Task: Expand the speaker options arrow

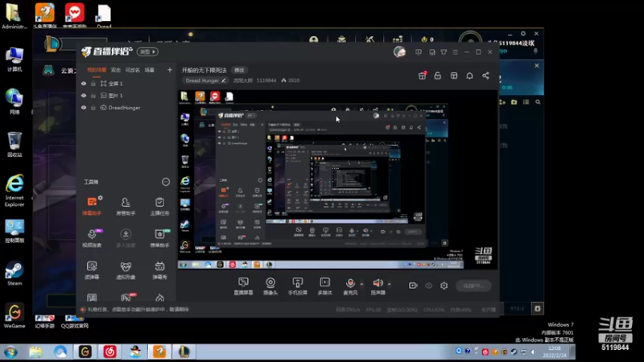Action: pyautogui.click(x=390, y=284)
